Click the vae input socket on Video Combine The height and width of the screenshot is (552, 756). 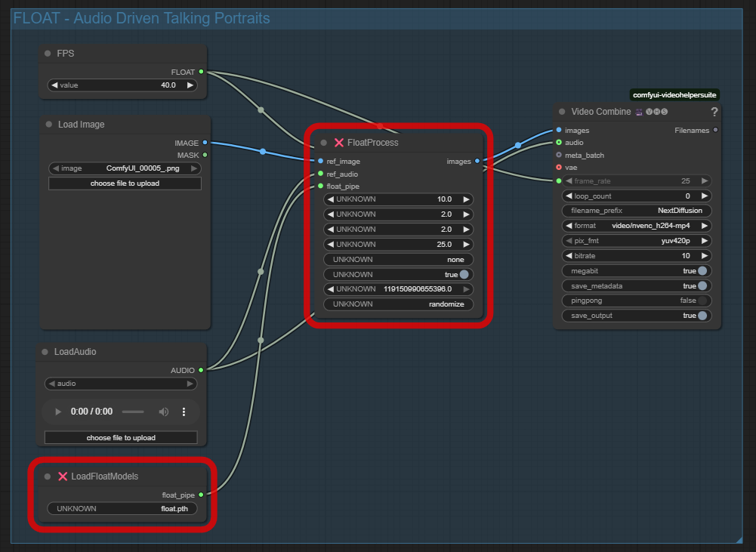[x=559, y=168]
